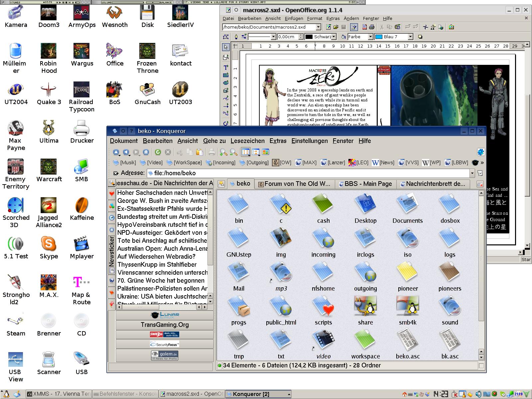
Task: Click the red heart bookmarks sidebar button
Action: [x=112, y=193]
